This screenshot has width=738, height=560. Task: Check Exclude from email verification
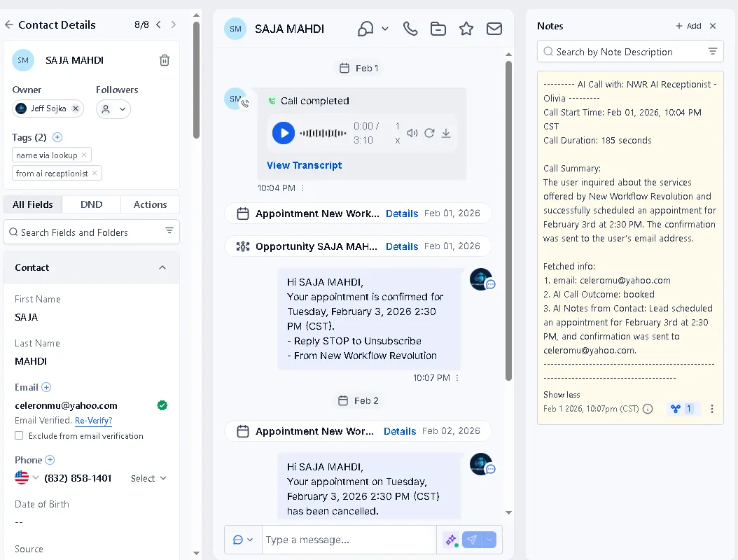point(19,435)
